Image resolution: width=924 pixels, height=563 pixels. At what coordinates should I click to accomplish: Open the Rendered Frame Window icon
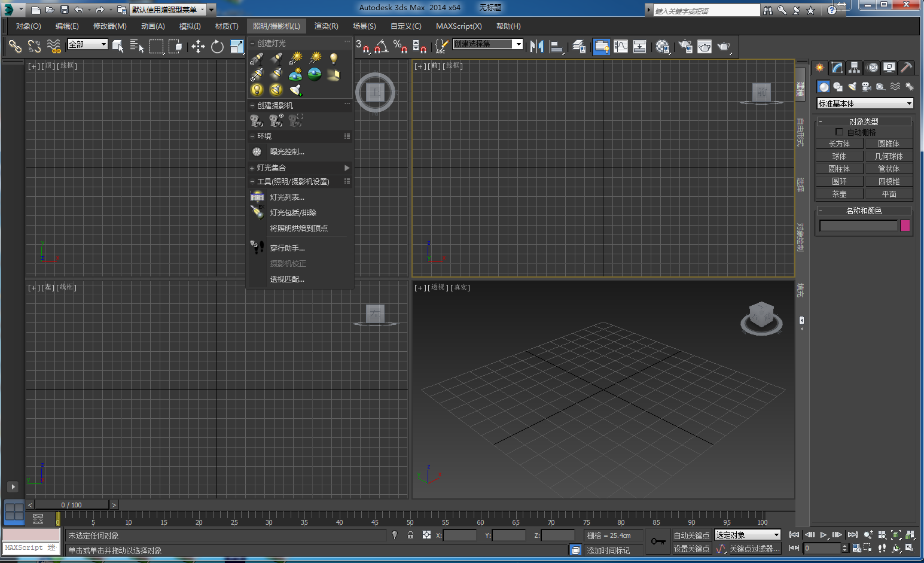coord(705,46)
